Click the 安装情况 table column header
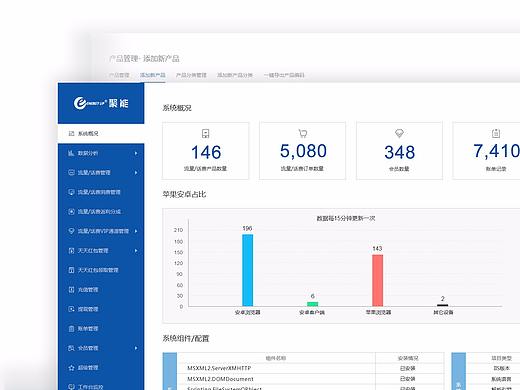This screenshot has height=390, width=520. (x=407, y=358)
